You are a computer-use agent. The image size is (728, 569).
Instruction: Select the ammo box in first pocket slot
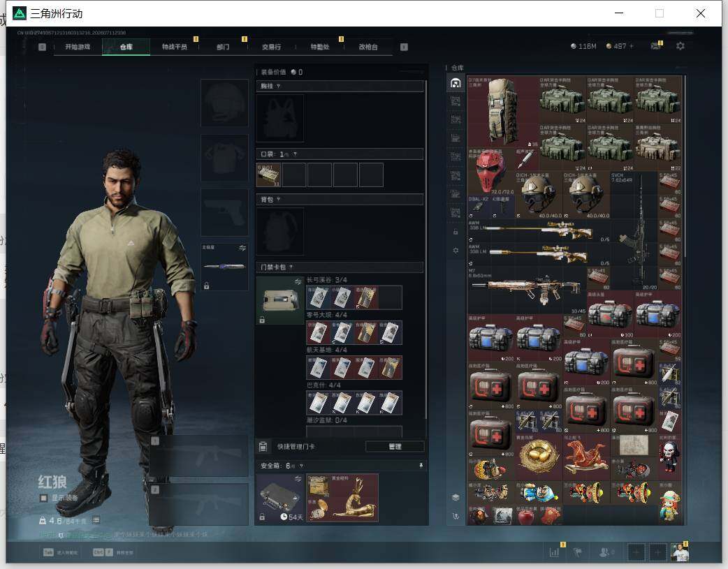pos(268,175)
